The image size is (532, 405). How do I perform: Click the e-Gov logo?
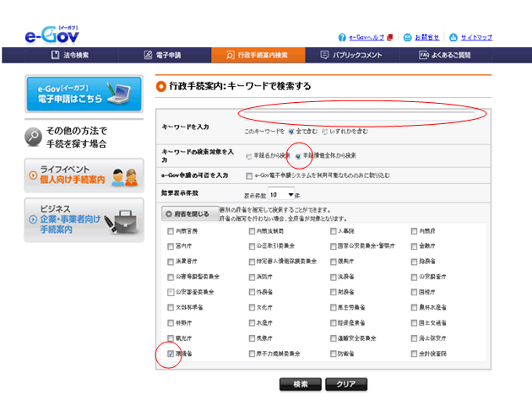click(x=53, y=34)
